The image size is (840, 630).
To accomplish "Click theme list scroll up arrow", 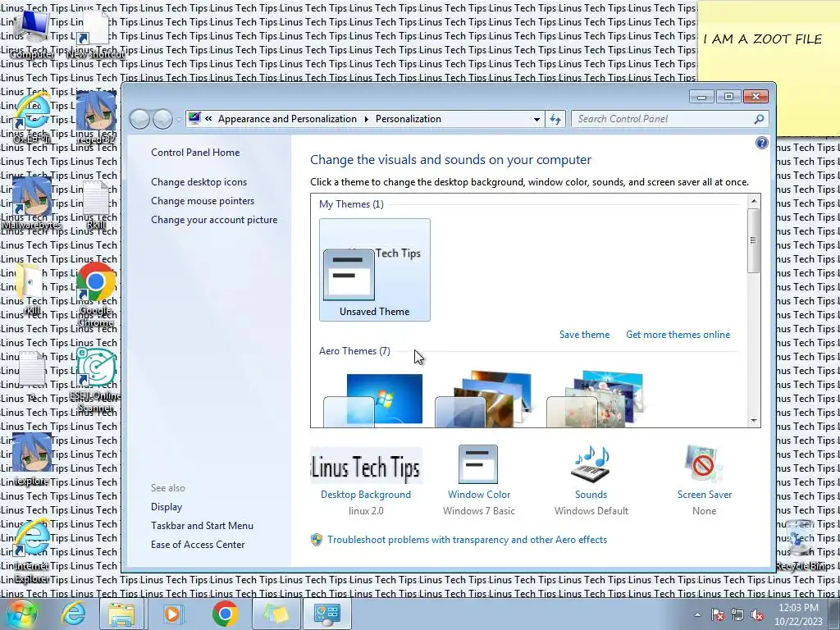I will coord(754,201).
